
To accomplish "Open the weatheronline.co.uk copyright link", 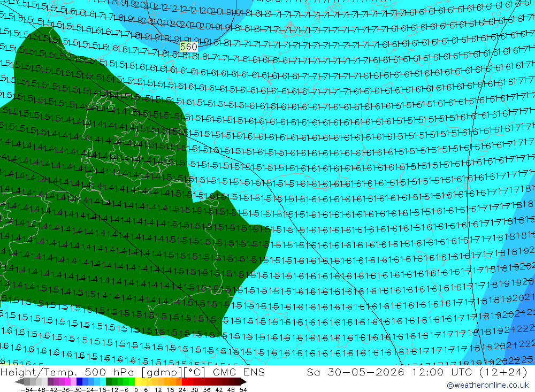I will (487, 385).
